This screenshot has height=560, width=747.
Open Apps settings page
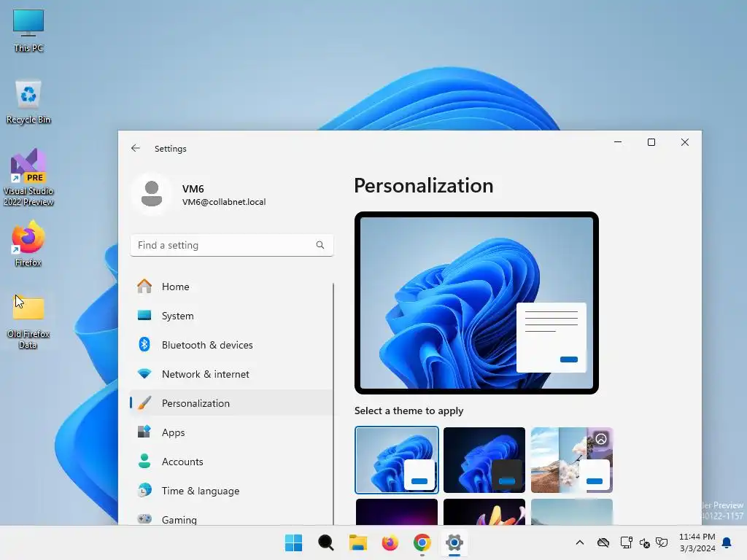pyautogui.click(x=231, y=432)
